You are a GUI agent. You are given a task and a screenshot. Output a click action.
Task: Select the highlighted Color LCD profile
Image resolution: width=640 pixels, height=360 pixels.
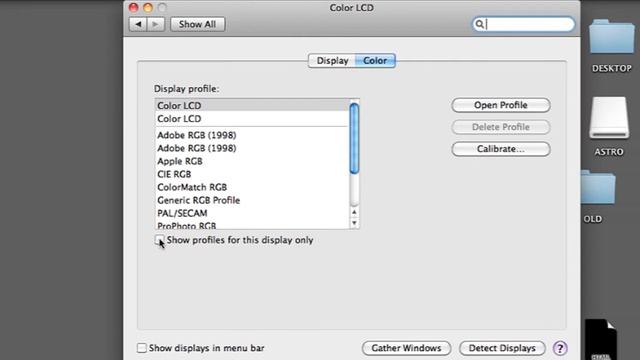(x=252, y=105)
